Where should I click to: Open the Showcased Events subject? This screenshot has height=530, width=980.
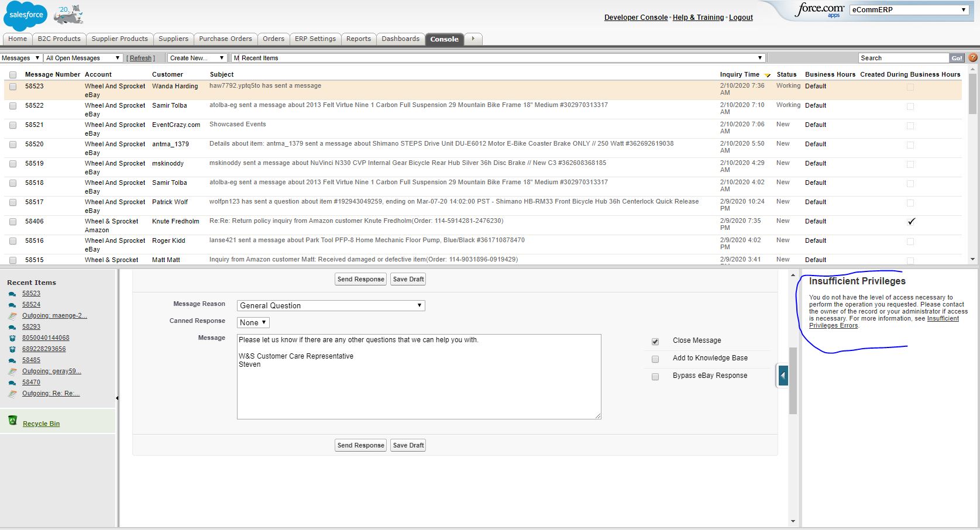tap(238, 124)
